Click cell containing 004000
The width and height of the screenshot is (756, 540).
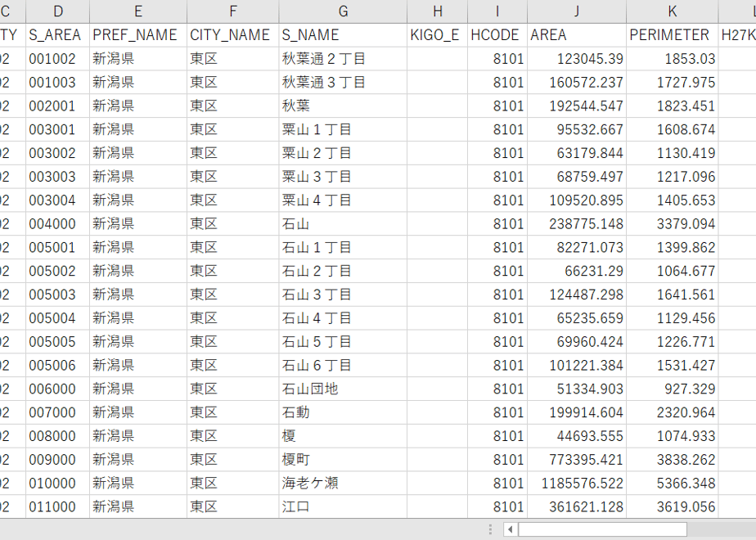(58, 223)
